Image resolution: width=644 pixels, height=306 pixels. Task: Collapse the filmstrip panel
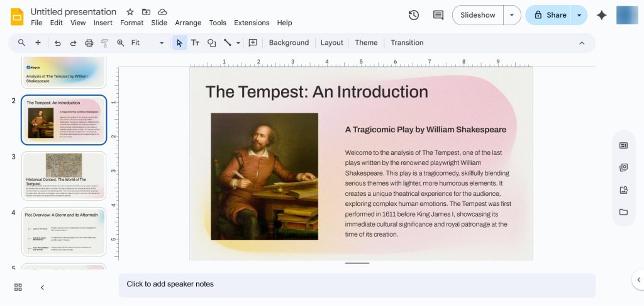click(x=42, y=287)
